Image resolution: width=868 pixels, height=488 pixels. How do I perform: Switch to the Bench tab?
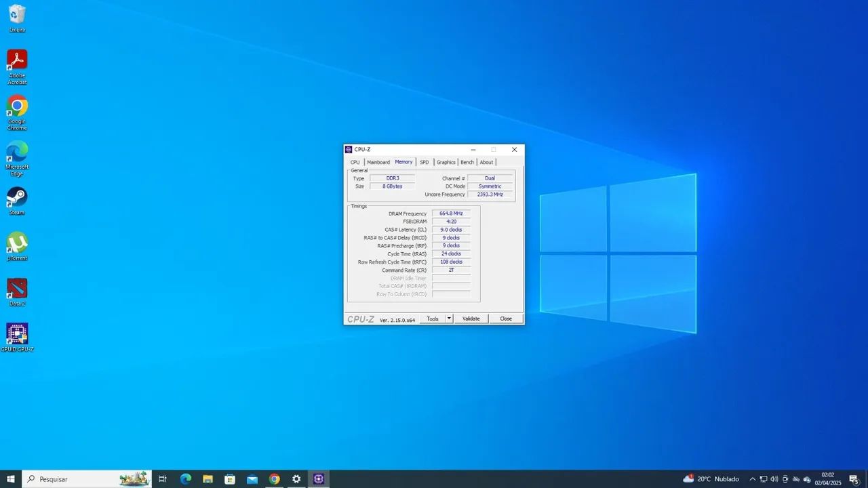467,162
